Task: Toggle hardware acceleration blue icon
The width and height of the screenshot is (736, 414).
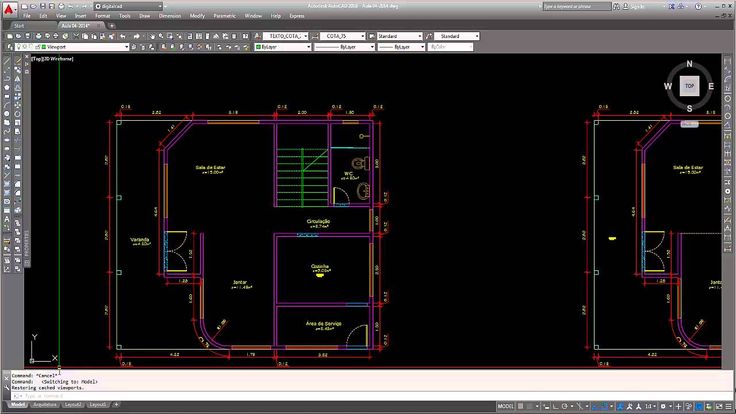Action: (x=699, y=406)
